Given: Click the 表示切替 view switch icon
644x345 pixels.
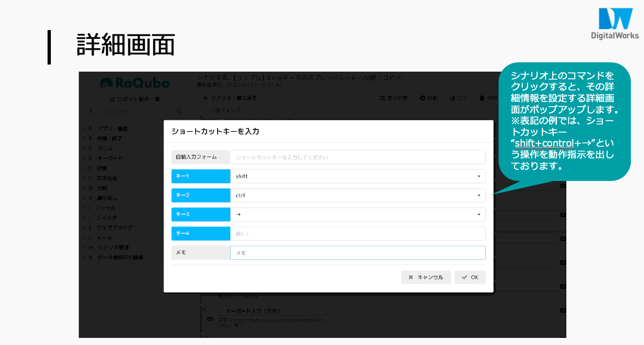Looking at the screenshot, I should pos(382,98).
